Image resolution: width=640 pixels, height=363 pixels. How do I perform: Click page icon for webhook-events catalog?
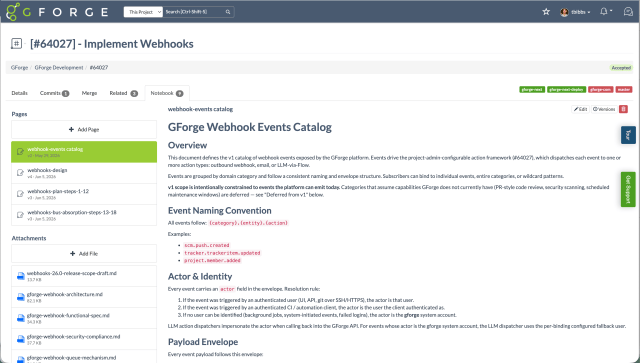pyautogui.click(x=20, y=152)
